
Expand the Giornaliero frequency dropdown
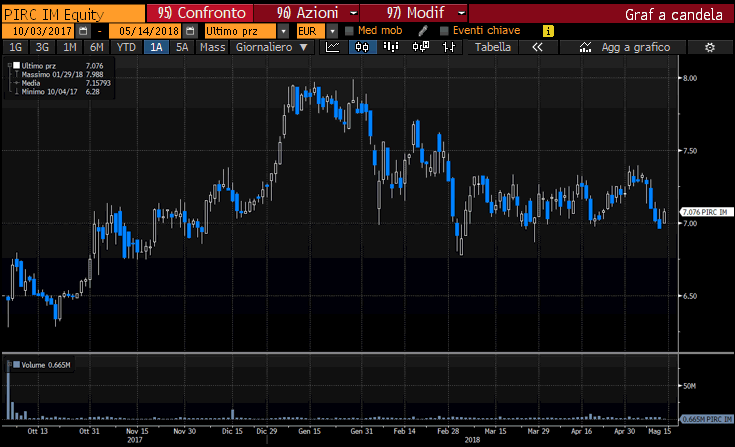click(x=270, y=47)
